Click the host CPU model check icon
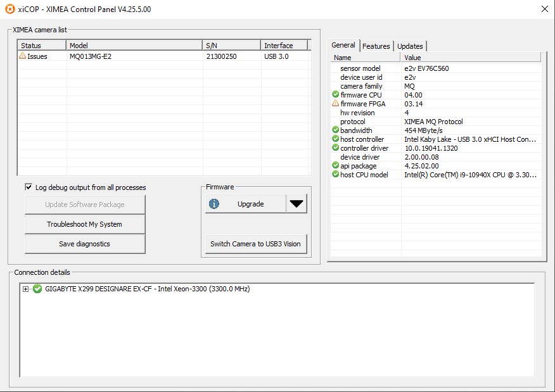The width and height of the screenshot is (555, 392). tap(336, 174)
